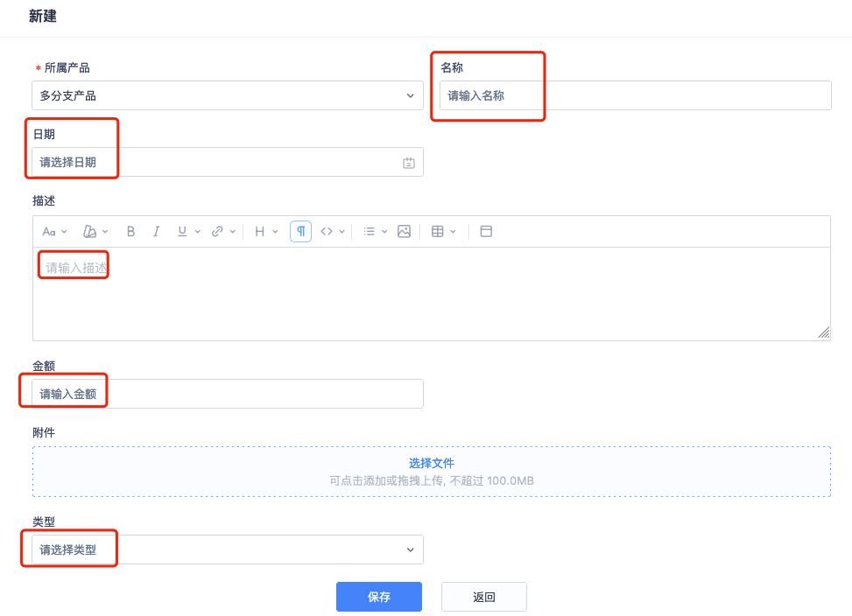Open the date picker calendar icon
Screen dimensions: 852x616
coord(409,163)
